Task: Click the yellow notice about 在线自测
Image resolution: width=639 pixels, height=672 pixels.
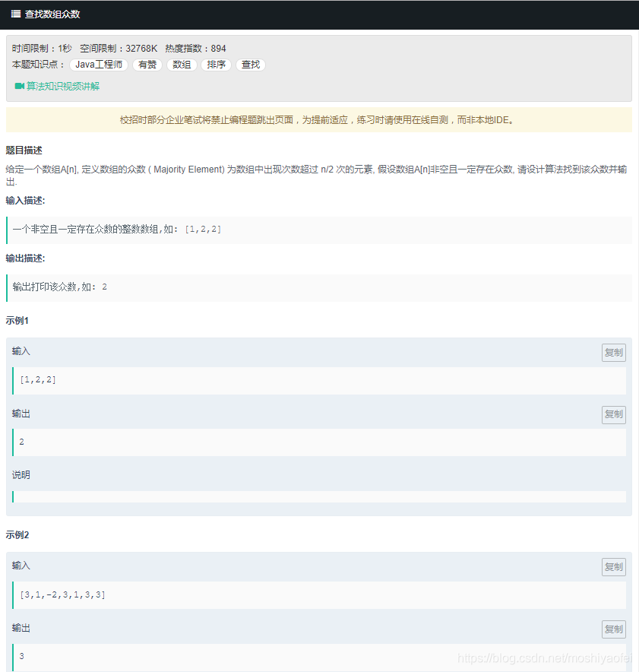Action: click(x=319, y=120)
